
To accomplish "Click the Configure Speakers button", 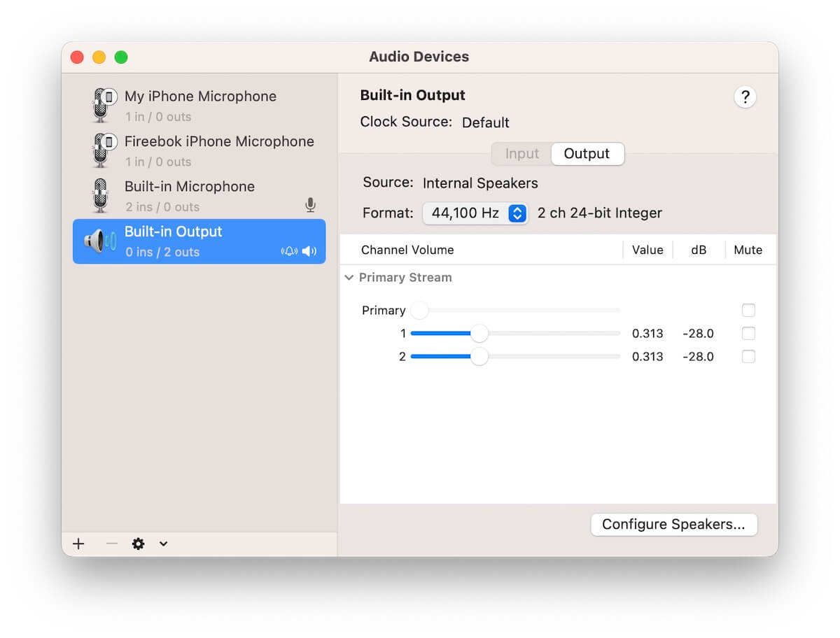I will pyautogui.click(x=673, y=524).
